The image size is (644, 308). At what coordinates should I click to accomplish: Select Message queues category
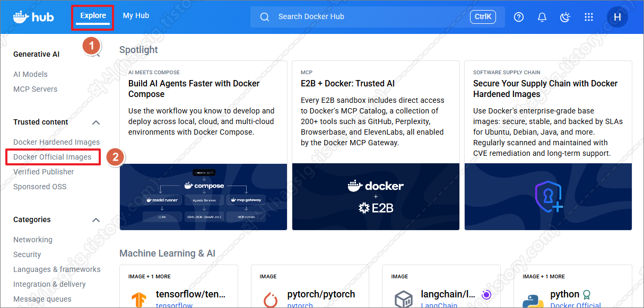pos(42,299)
